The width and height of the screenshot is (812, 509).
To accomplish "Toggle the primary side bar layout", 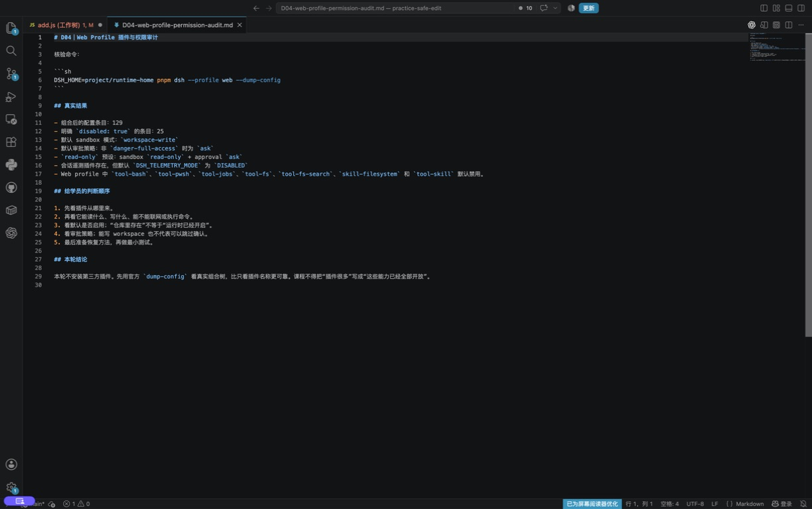I will click(764, 8).
